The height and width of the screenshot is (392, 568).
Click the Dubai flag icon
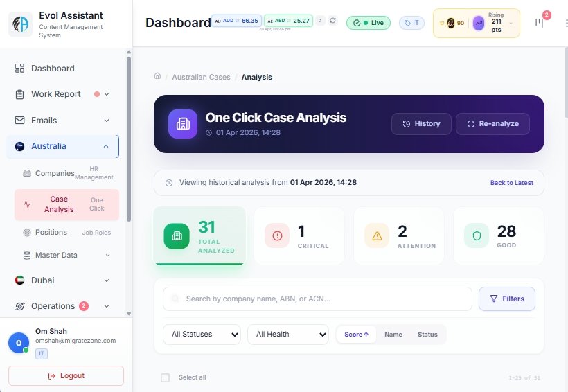19,280
